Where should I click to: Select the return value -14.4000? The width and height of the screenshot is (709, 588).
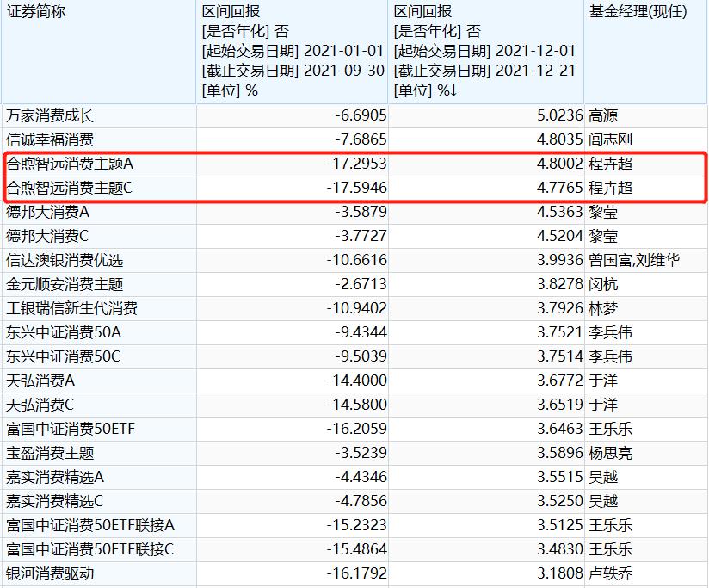coord(357,381)
